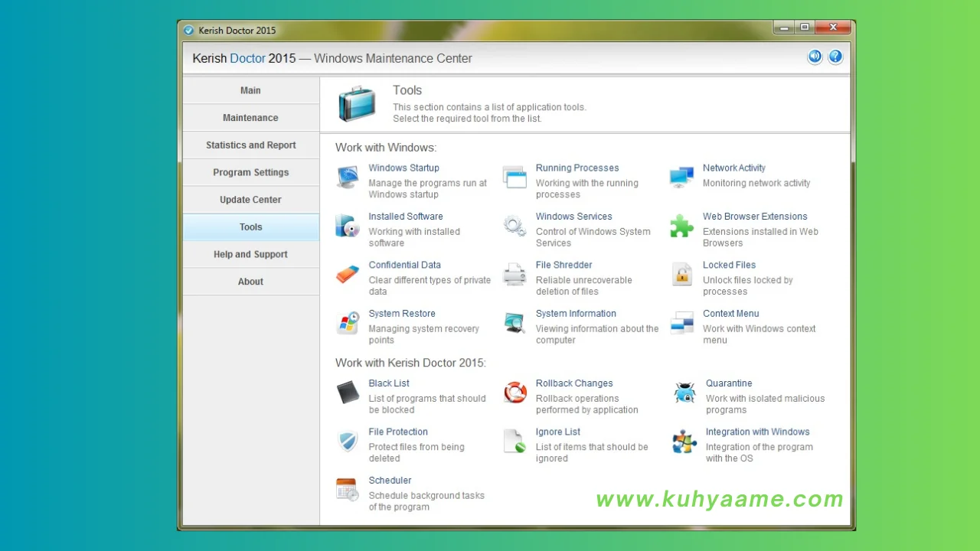Viewport: 980px width, 551px height.
Task: Open the Confidential Data link
Action: click(x=404, y=266)
